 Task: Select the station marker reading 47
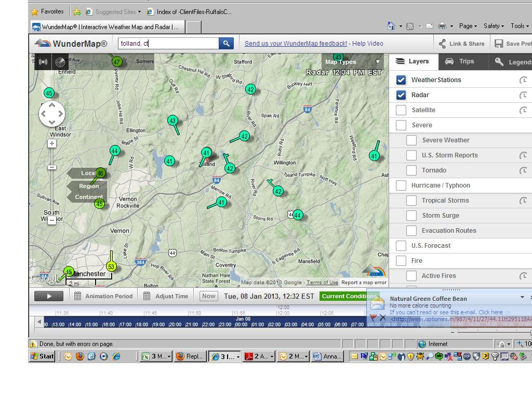(117, 62)
